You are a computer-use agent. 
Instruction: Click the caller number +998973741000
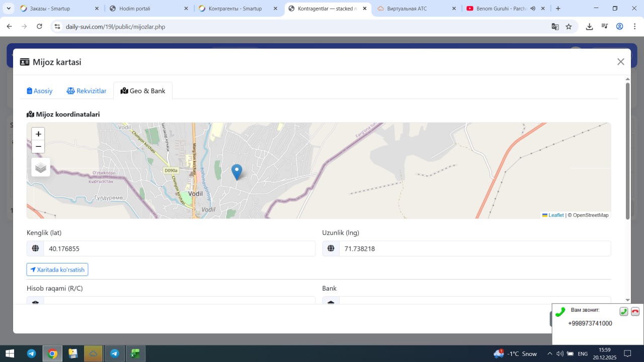tap(590, 323)
